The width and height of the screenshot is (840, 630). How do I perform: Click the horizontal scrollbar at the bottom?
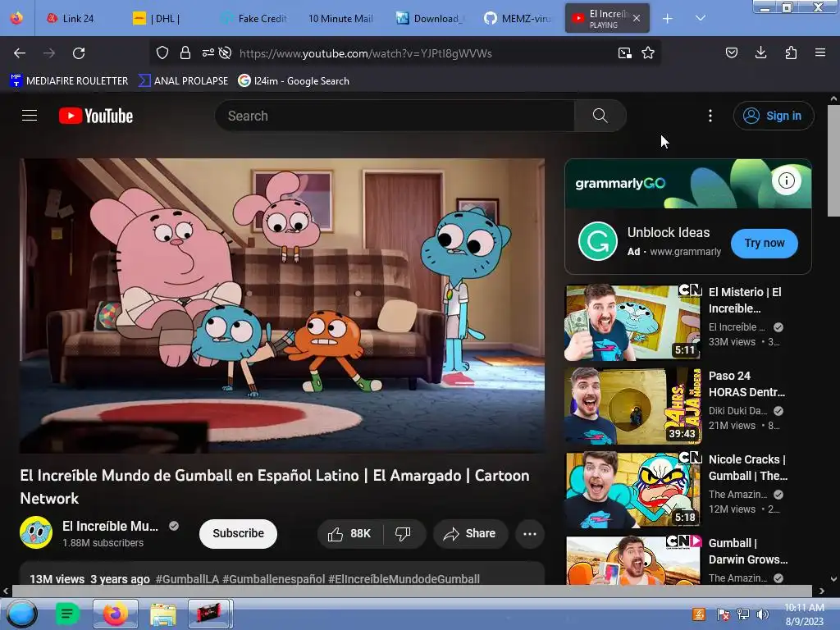tap(412, 591)
